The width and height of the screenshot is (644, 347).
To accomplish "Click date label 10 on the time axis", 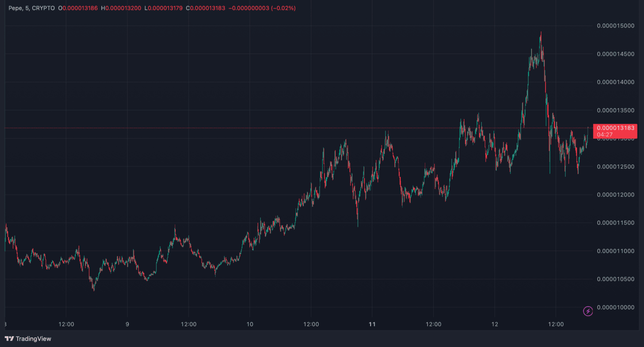I will 250,324.
